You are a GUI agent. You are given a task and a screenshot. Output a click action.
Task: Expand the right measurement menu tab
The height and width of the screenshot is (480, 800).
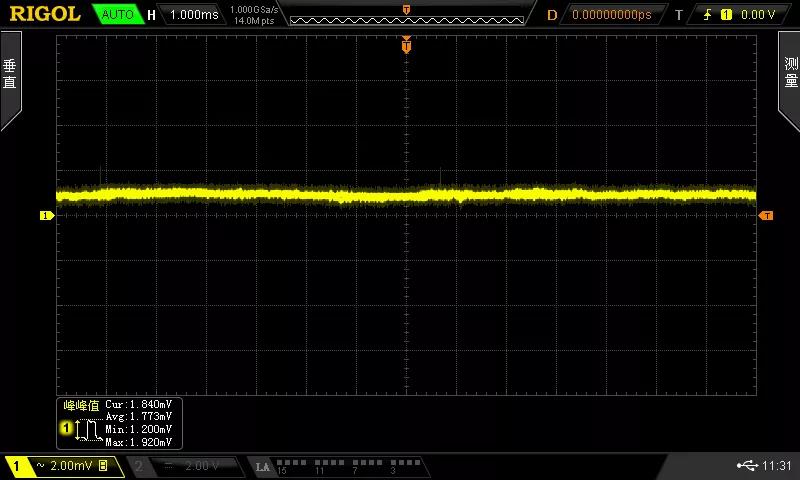789,79
